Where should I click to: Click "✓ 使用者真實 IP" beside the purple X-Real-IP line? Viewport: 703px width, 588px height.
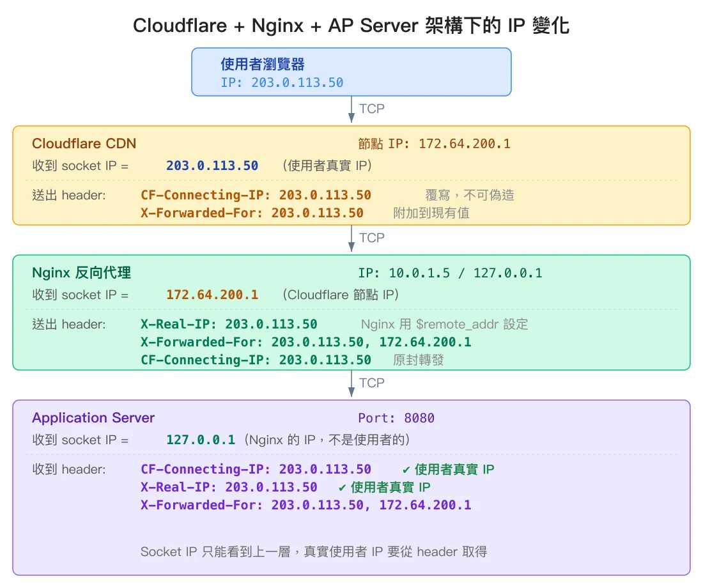[x=384, y=488]
